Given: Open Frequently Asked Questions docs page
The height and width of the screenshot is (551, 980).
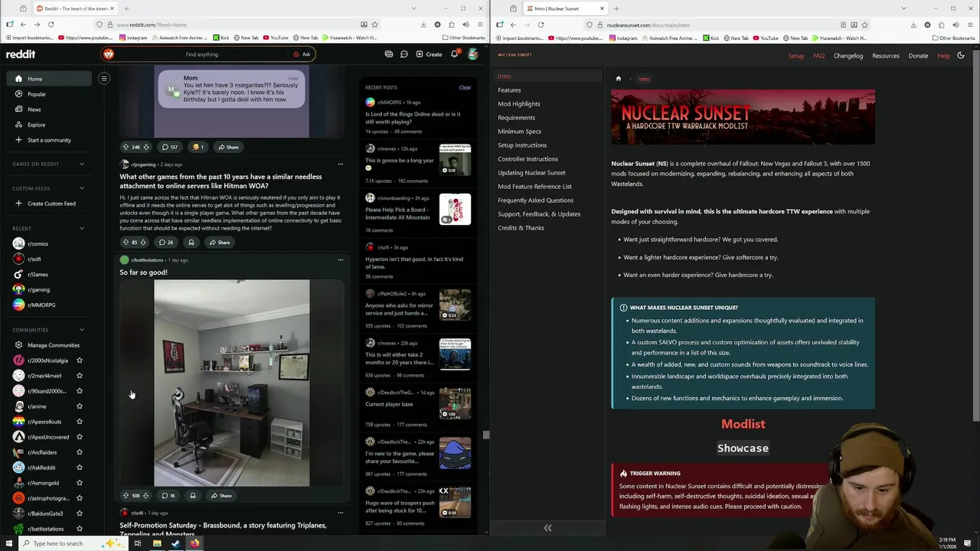Looking at the screenshot, I should pyautogui.click(x=535, y=201).
